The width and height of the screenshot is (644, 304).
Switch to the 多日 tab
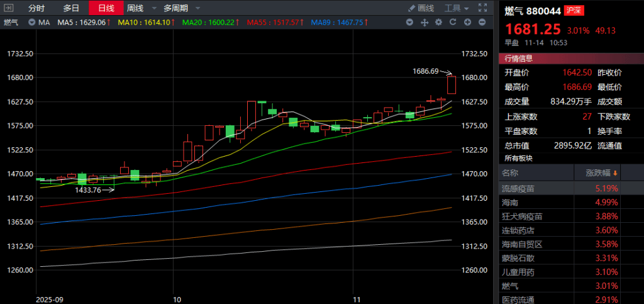pos(71,8)
